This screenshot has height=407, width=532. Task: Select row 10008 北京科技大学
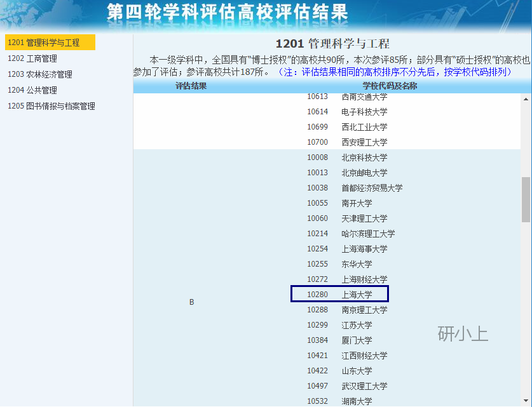pos(347,157)
